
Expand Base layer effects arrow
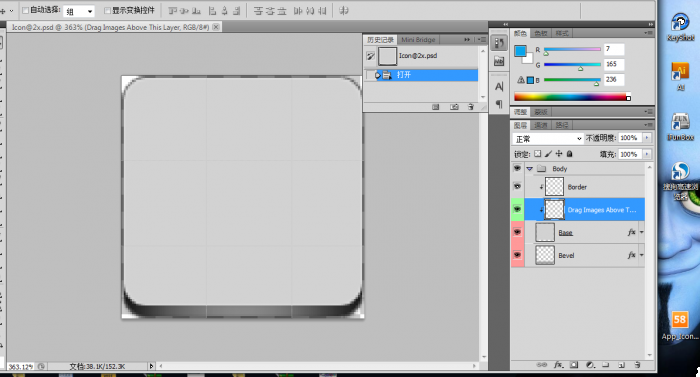click(x=642, y=232)
